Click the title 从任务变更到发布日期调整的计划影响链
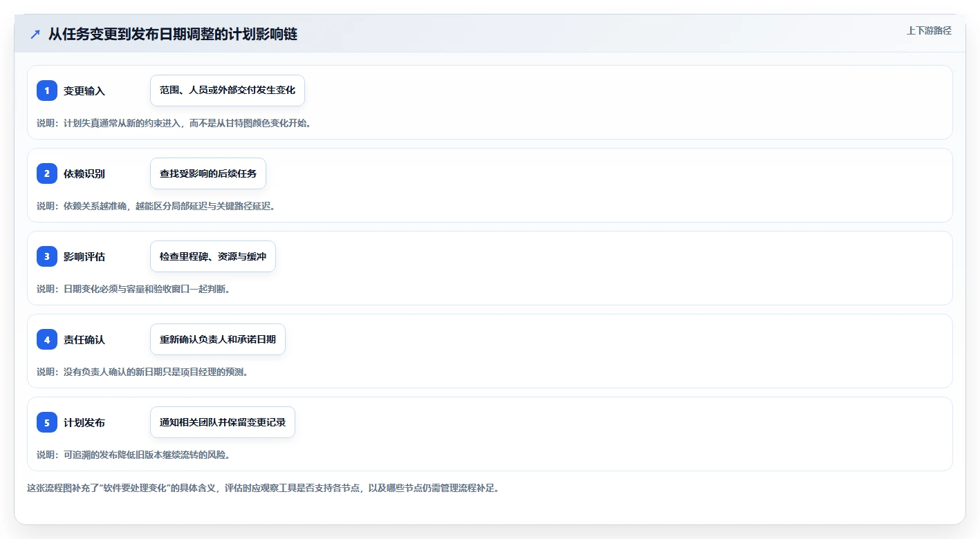 [x=173, y=35]
